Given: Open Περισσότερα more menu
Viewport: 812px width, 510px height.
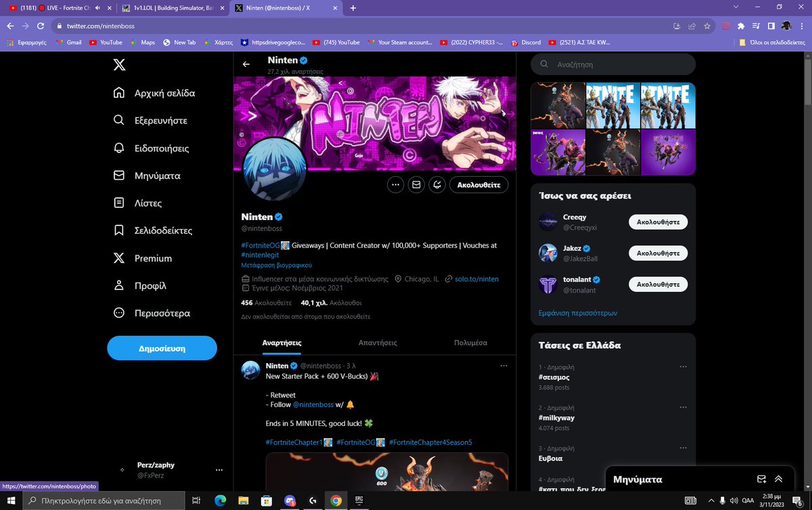Looking at the screenshot, I should (152, 313).
